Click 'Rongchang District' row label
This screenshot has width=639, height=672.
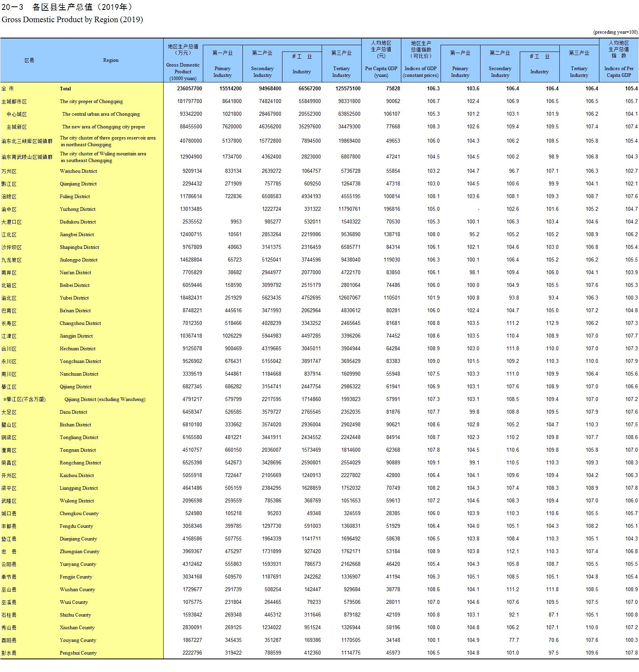80,463
